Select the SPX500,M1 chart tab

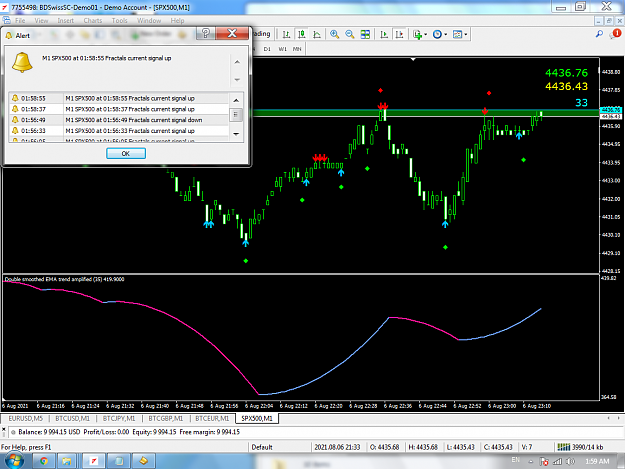click(257, 418)
